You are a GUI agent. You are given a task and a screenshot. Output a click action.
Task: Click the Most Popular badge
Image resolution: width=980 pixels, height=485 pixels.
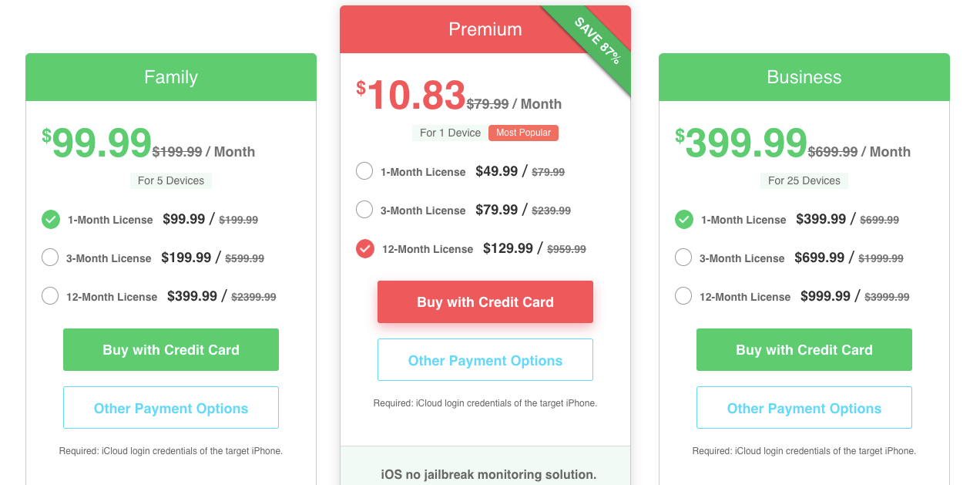pyautogui.click(x=523, y=133)
